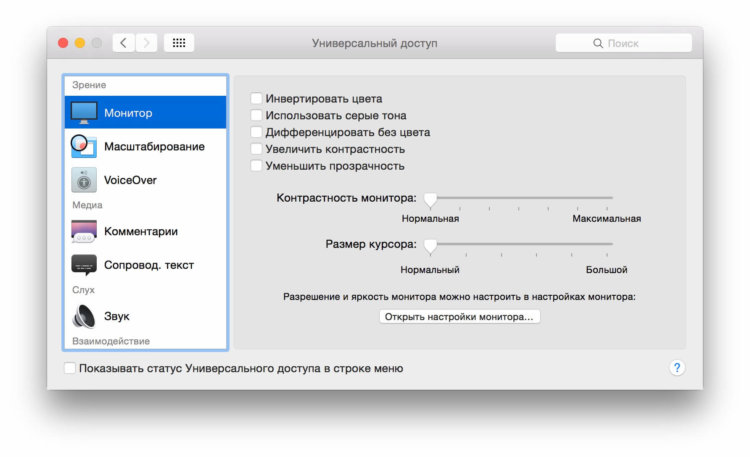Screen dimensions: 750x457
Task: Select the Сопровод. текст icon
Action: [x=84, y=265]
